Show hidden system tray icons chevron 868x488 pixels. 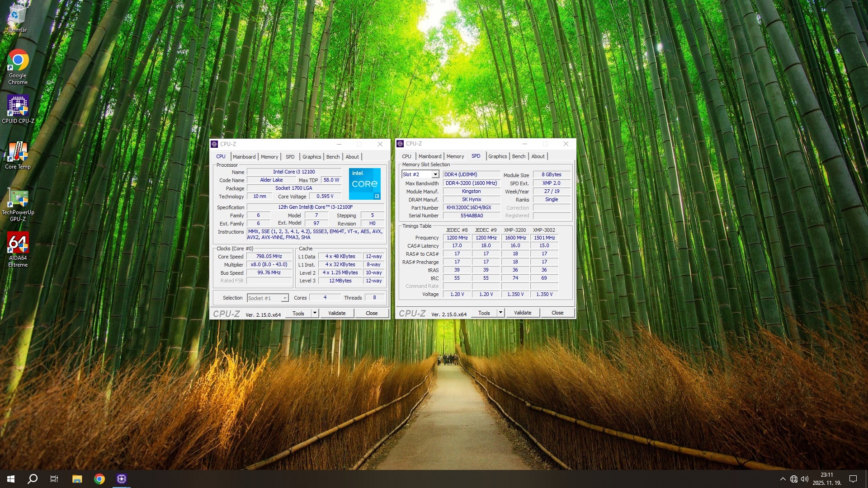(783, 479)
